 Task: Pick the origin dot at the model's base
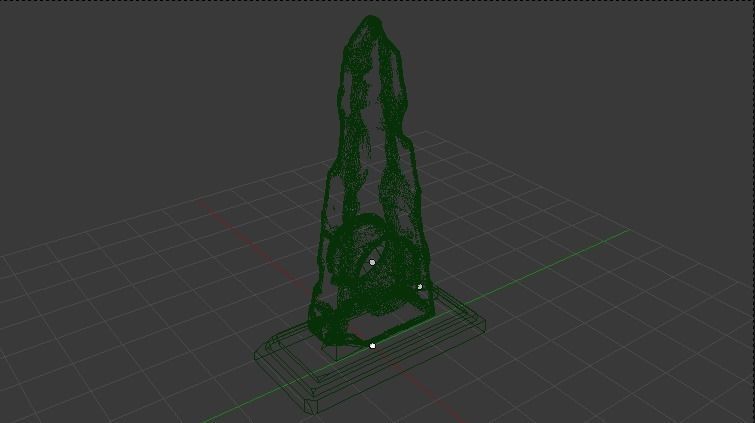point(372,346)
